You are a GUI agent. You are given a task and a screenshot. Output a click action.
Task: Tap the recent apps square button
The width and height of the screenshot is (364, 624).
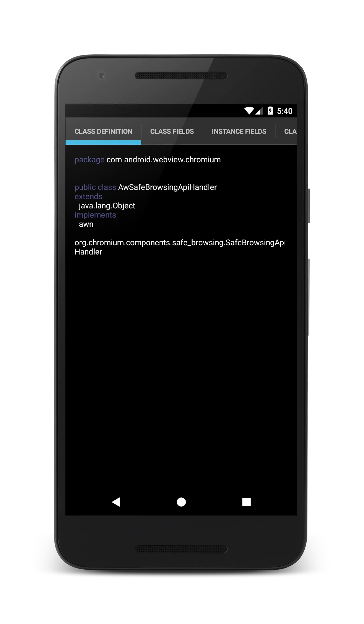pyautogui.click(x=247, y=502)
